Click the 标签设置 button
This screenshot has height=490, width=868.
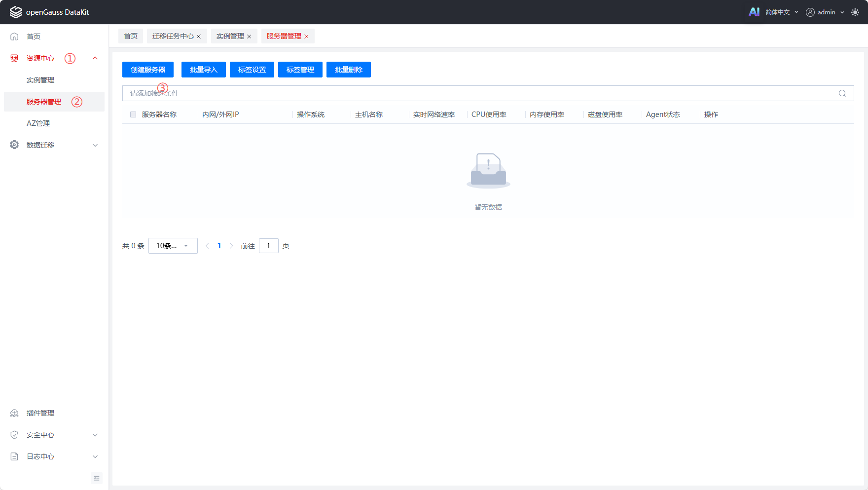click(252, 70)
